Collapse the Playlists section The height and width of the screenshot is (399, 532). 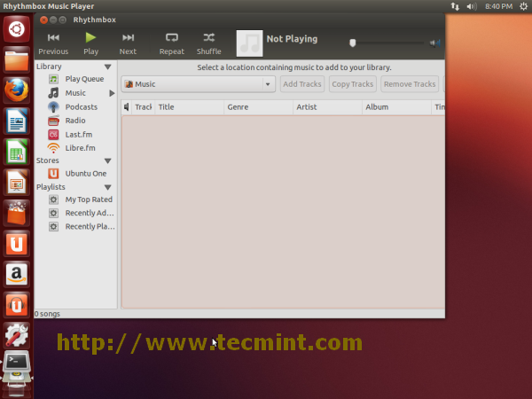click(x=108, y=187)
